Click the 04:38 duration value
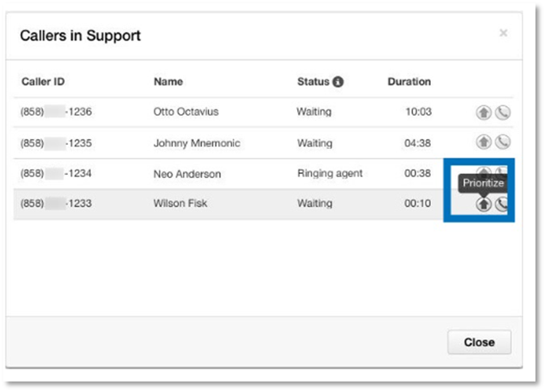The width and height of the screenshot is (546, 392). click(x=418, y=143)
